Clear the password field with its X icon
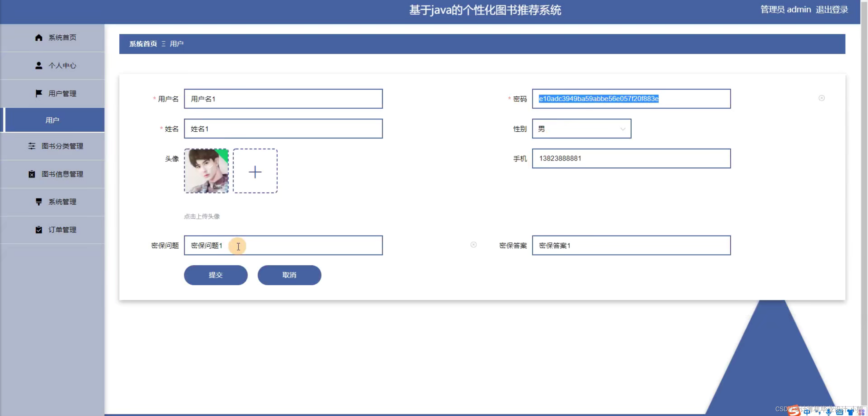Image resolution: width=868 pixels, height=416 pixels. coord(821,98)
